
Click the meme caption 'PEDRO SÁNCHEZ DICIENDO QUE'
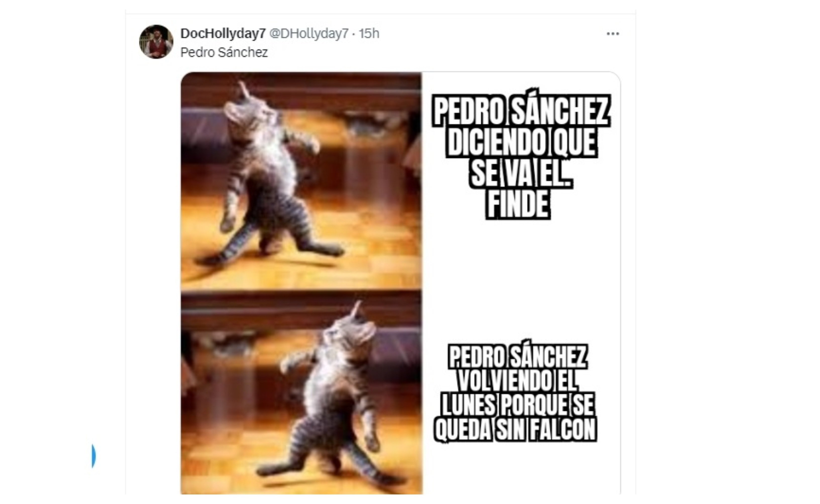point(521,127)
